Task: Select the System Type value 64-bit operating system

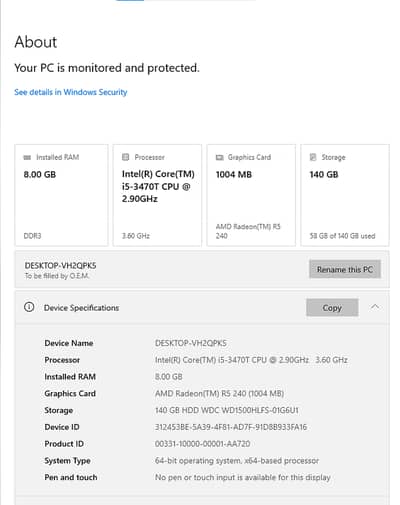Action: (x=237, y=461)
